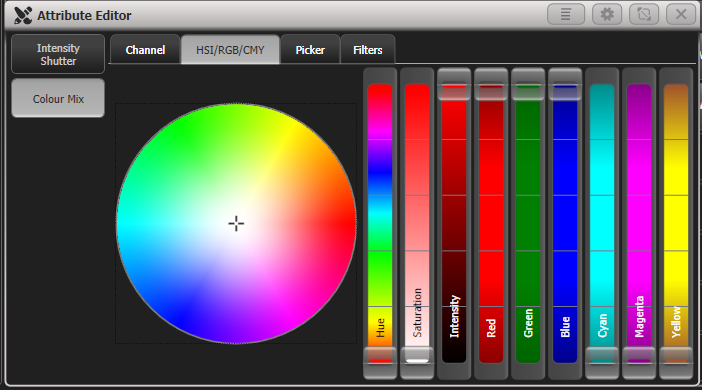
Task: Click the Intensity slider handle
Action: 454,84
